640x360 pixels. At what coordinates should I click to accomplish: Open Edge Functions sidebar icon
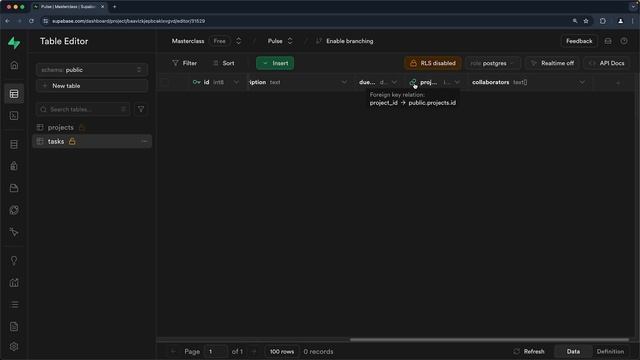14,210
